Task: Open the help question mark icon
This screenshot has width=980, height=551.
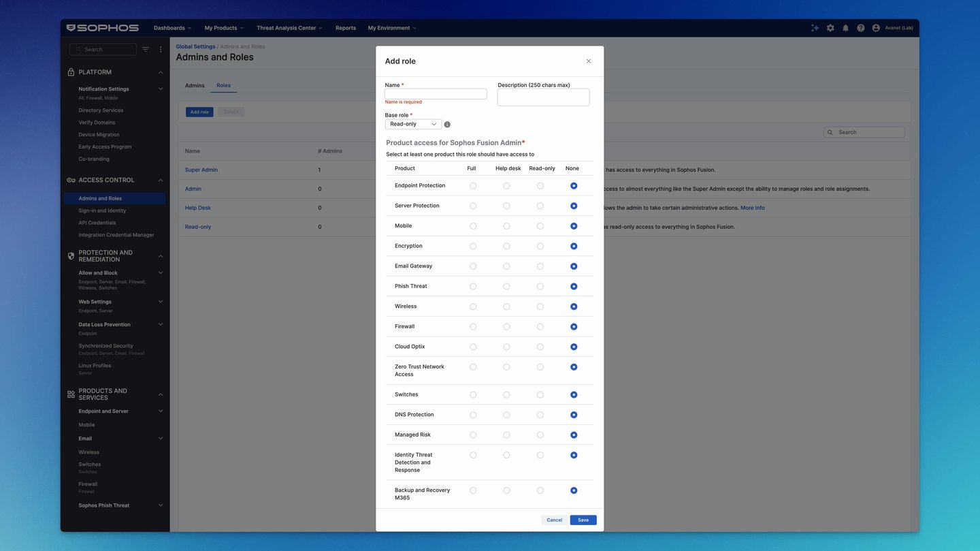Action: [x=861, y=28]
